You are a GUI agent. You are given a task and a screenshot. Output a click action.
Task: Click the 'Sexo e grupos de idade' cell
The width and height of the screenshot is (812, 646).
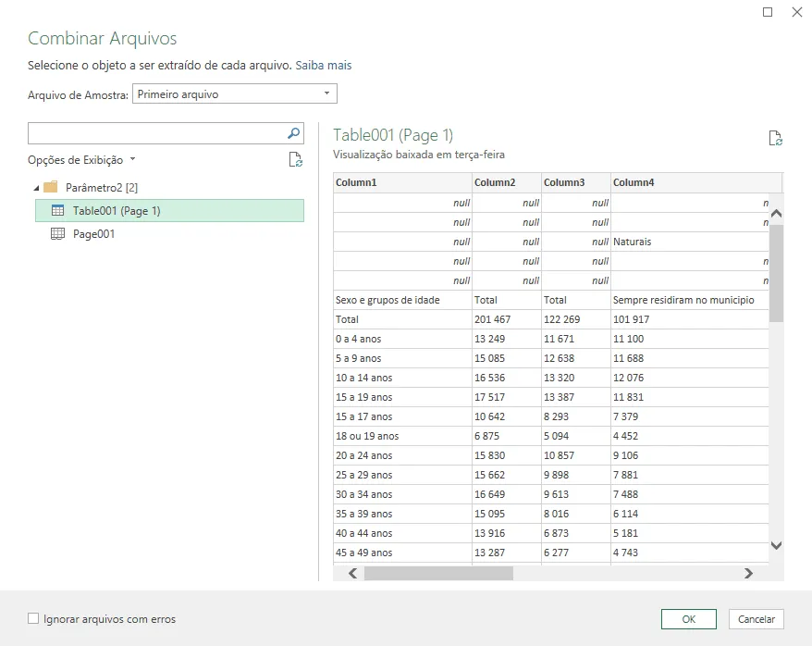(402, 300)
